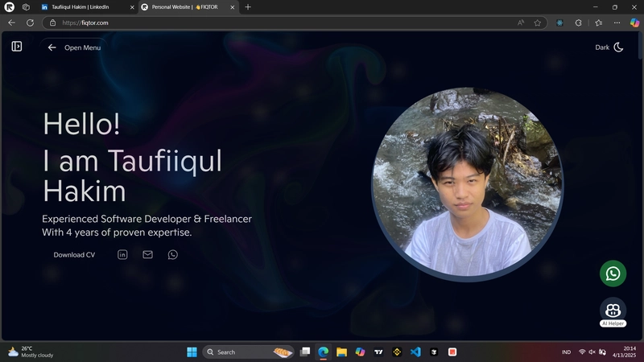Toggle the speaker volume in system tray
This screenshot has height=362, width=644.
(592, 352)
